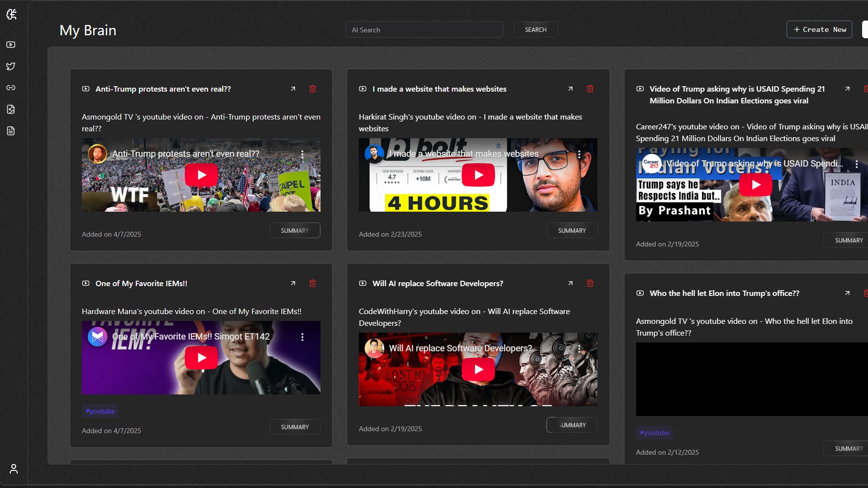868x488 pixels.
Task: Delete the Anti-Trump protests card
Action: point(313,89)
